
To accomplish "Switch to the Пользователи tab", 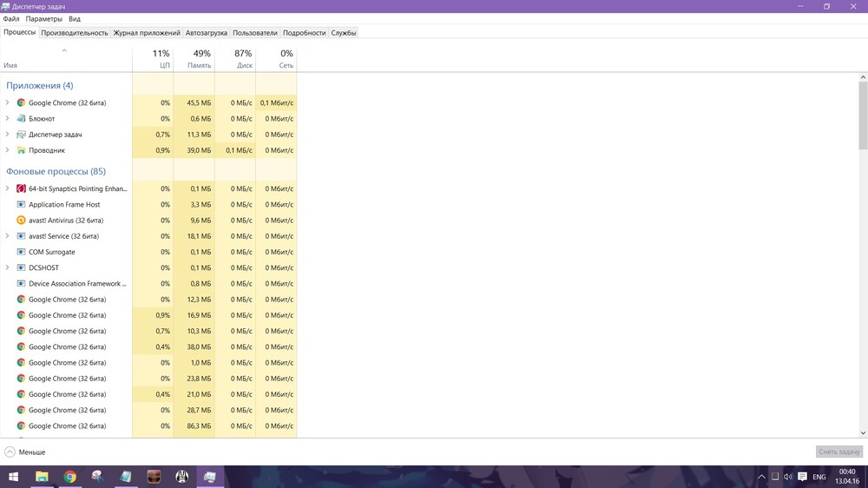I will (254, 33).
